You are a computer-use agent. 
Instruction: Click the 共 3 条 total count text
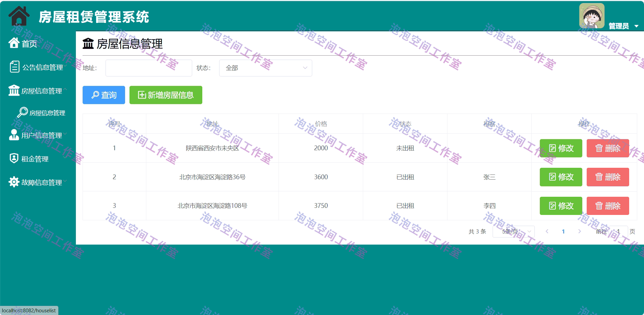477,231
